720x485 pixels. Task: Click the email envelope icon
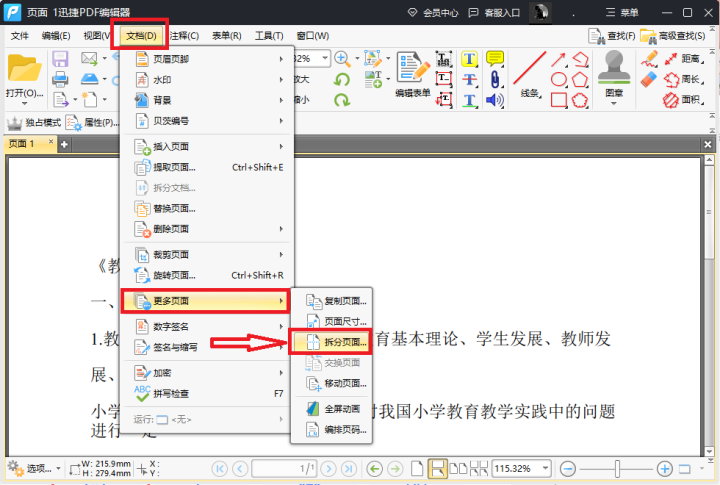click(89, 58)
